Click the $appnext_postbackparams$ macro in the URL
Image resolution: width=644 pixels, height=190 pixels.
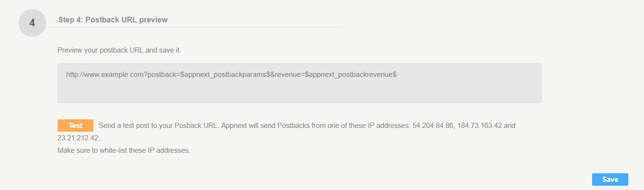[225, 75]
